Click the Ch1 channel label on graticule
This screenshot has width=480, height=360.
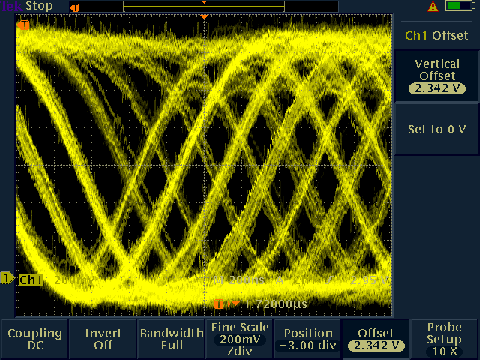pos(30,280)
